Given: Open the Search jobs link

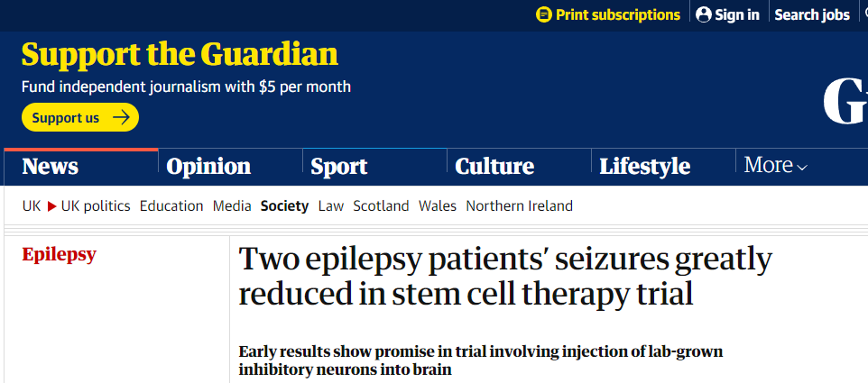Looking at the screenshot, I should coord(811,14).
